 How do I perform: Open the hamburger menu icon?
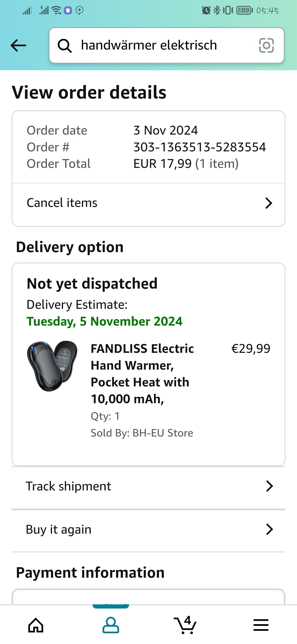pos(261,625)
